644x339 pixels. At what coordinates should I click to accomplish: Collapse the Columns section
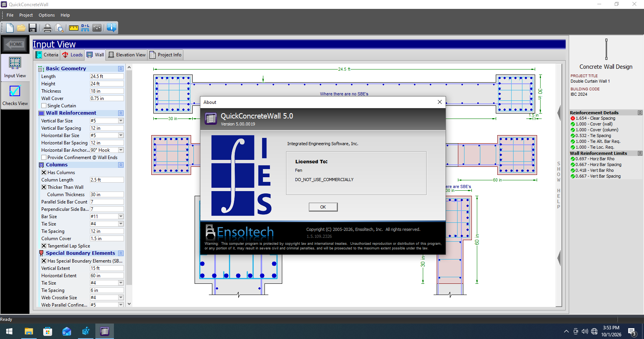[x=121, y=165]
